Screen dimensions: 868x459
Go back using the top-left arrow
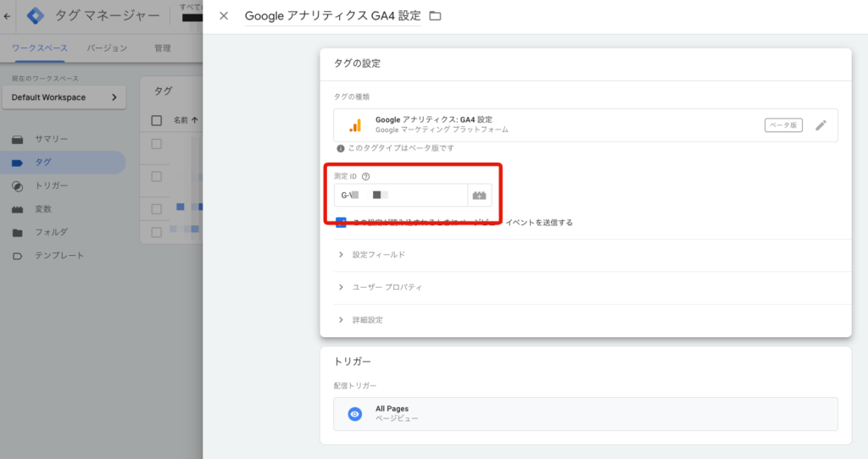[x=7, y=16]
